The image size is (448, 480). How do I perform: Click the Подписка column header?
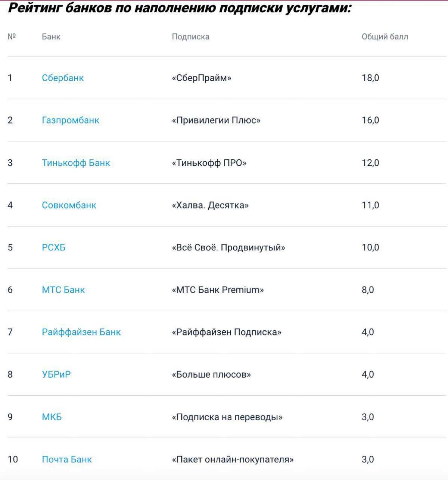coord(190,37)
